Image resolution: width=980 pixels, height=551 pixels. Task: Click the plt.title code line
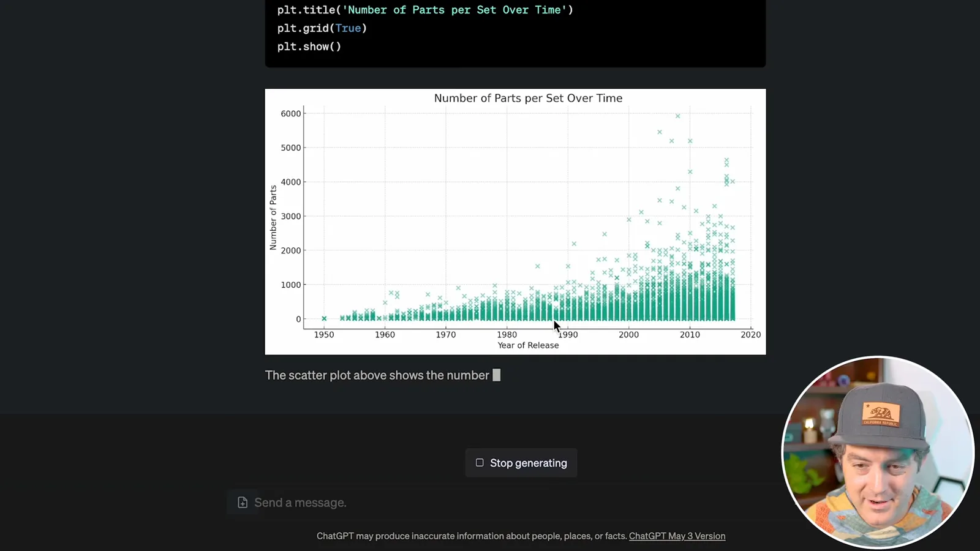(425, 10)
